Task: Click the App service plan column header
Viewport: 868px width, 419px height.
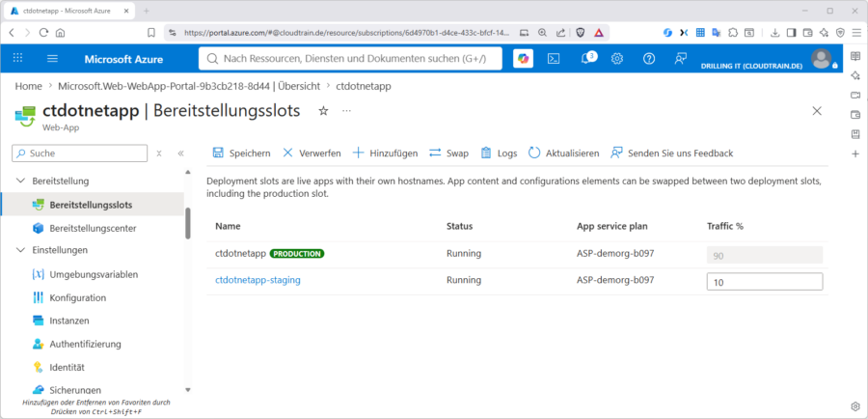Action: pos(612,226)
